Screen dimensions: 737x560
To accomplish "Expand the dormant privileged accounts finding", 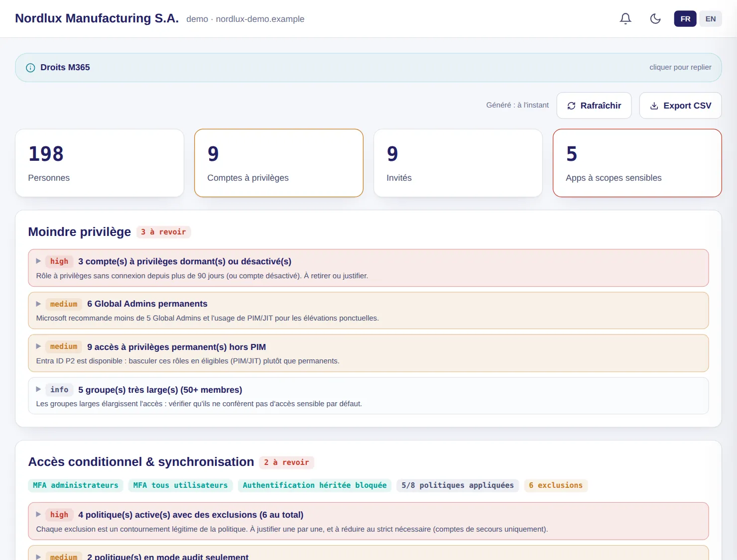I will pyautogui.click(x=368, y=268).
